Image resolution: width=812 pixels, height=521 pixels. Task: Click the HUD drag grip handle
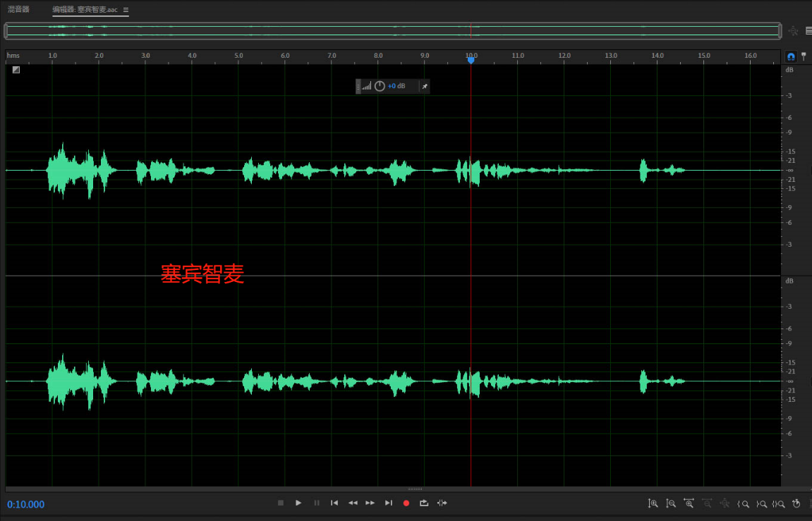tap(358, 86)
